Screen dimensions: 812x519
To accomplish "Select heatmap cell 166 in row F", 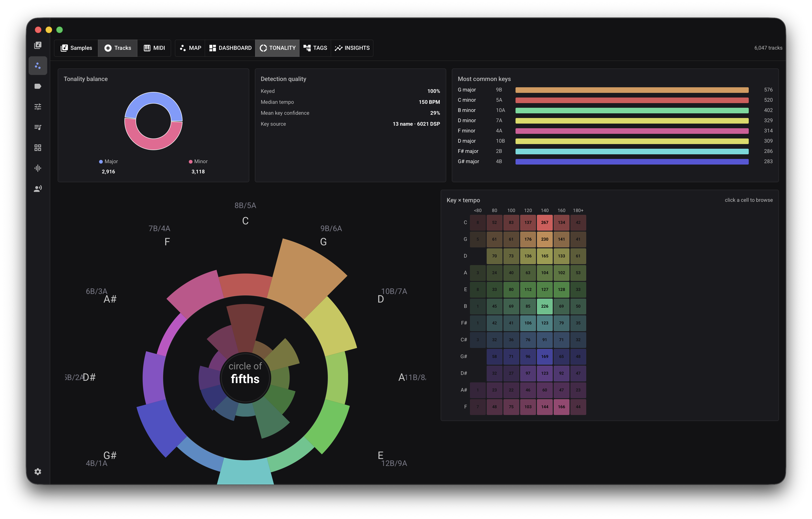I will click(x=561, y=407).
